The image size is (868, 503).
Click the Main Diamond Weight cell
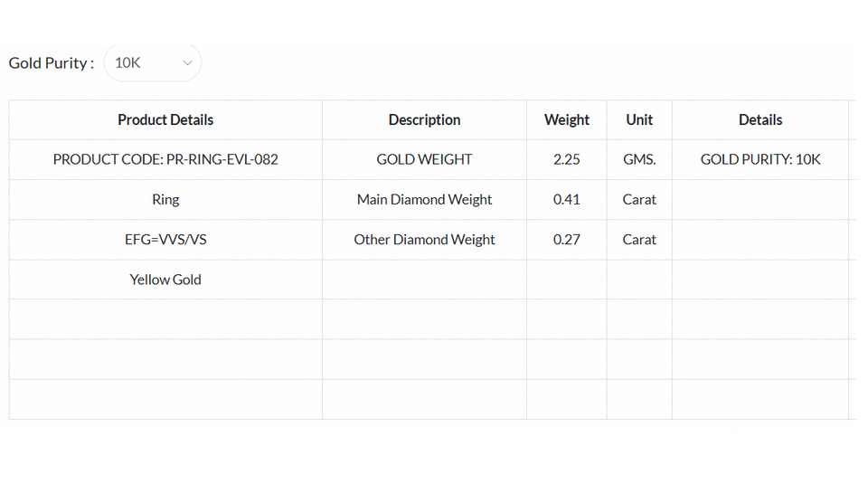click(424, 199)
